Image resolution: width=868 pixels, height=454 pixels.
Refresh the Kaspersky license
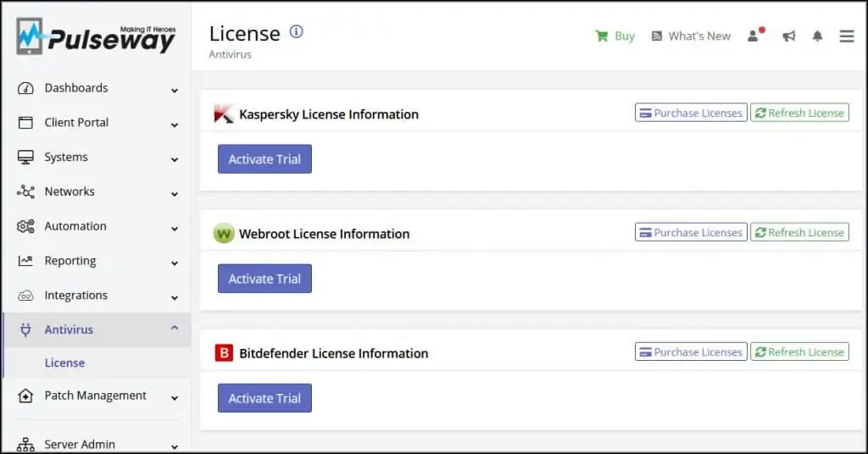pos(799,113)
